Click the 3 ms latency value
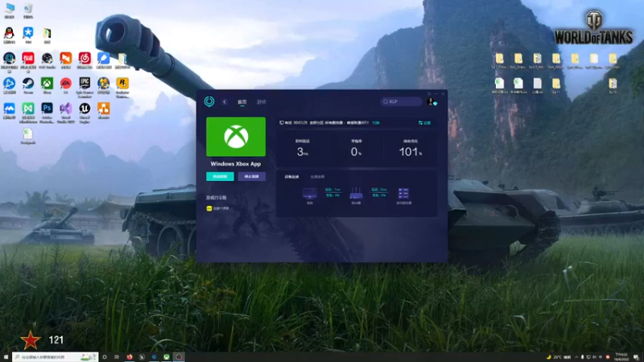The image size is (644, 362). 303,152
